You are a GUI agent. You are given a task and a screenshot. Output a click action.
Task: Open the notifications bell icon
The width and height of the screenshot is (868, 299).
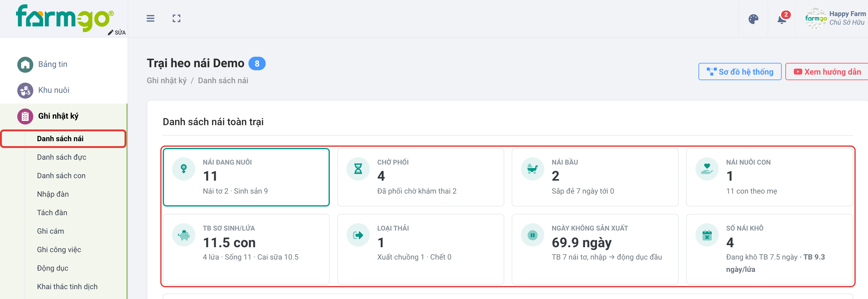click(x=782, y=19)
